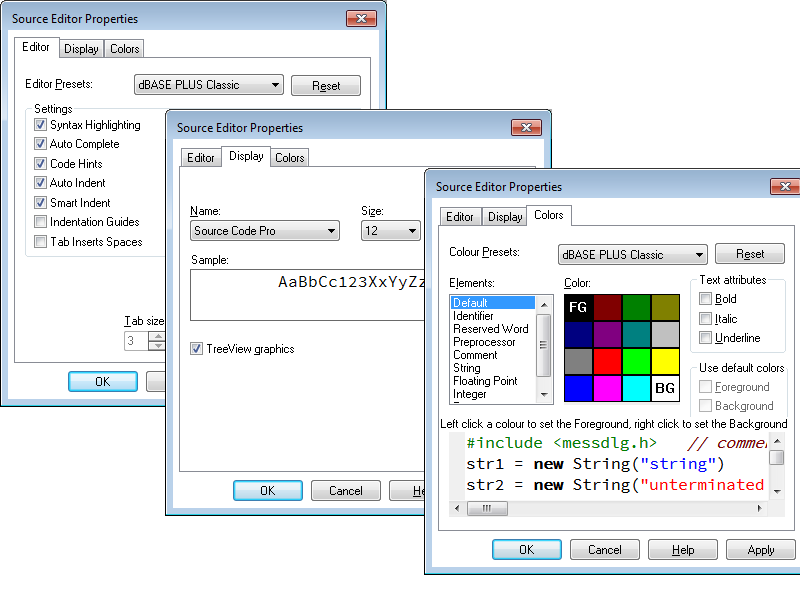Select Preprocessor element
This screenshot has width=800, height=600.
492,342
